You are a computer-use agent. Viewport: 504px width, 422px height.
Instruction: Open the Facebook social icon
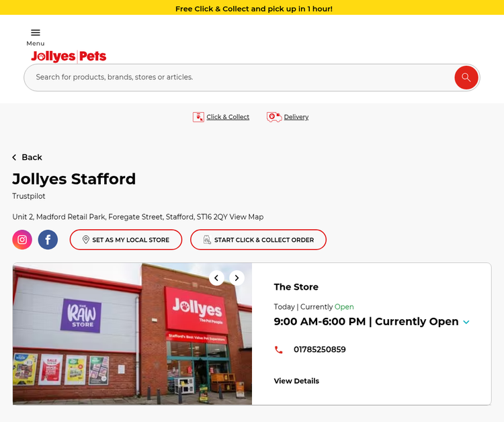(x=48, y=240)
